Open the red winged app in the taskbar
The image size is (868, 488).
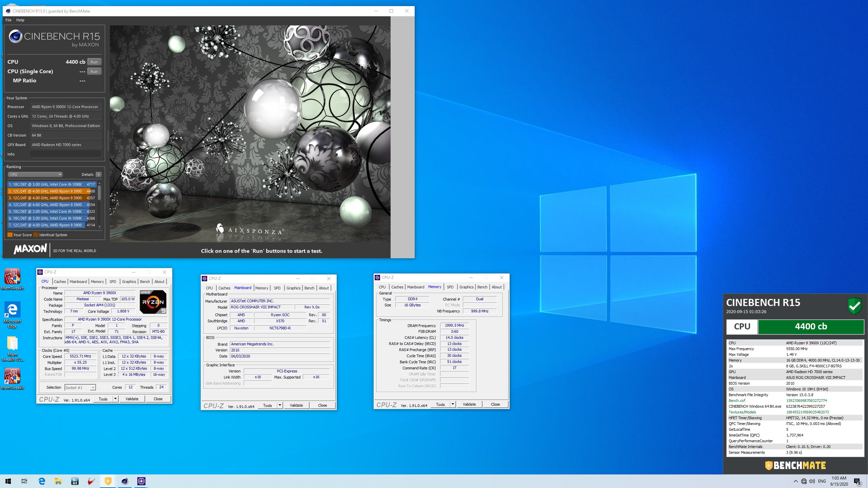pyautogui.click(x=92, y=481)
